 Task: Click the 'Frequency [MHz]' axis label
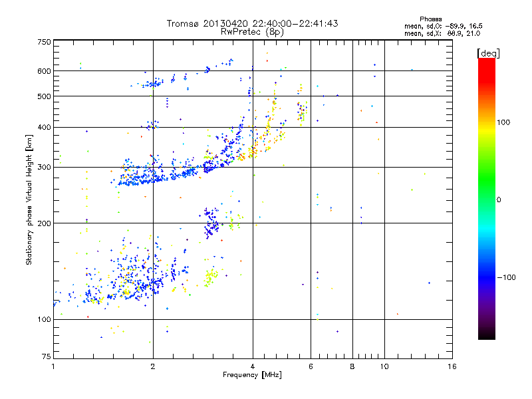coord(252,375)
